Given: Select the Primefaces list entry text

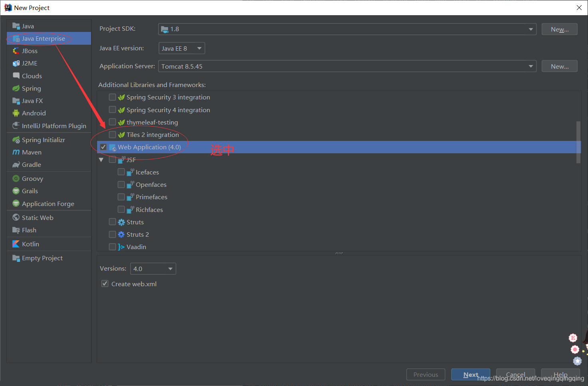Looking at the screenshot, I should pyautogui.click(x=151, y=197).
